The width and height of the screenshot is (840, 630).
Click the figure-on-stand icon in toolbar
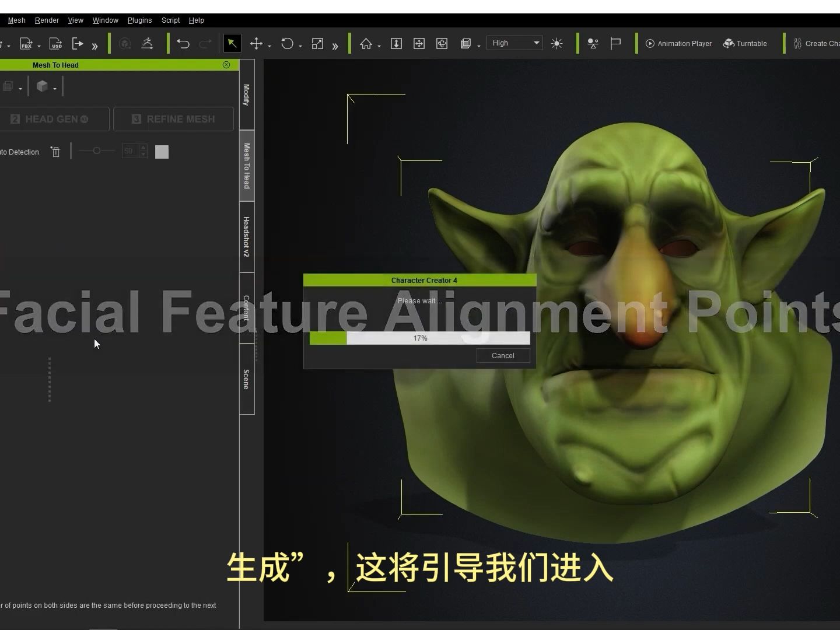click(593, 44)
